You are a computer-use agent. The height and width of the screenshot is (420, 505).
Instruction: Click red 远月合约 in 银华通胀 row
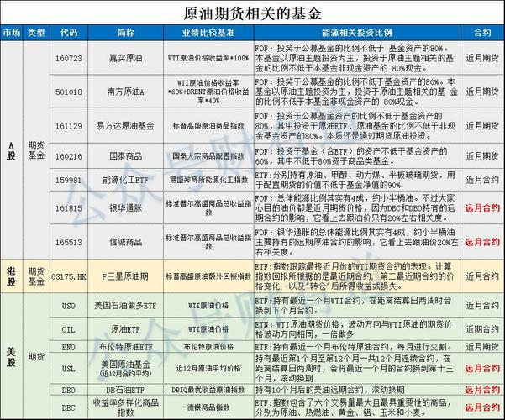coord(482,208)
